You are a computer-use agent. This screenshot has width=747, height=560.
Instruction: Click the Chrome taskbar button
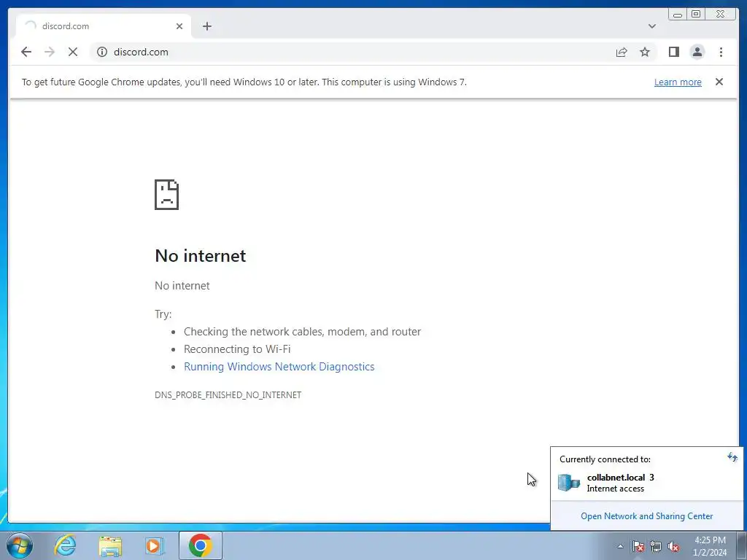[x=200, y=545]
